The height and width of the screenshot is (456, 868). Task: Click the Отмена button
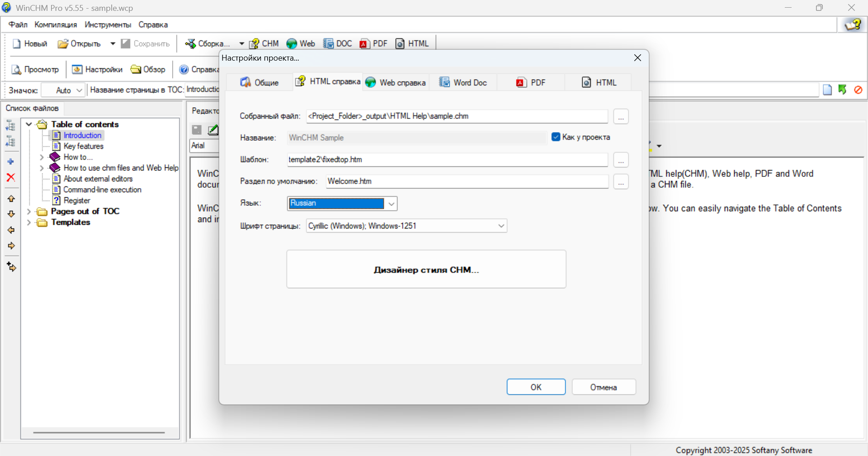[604, 387]
